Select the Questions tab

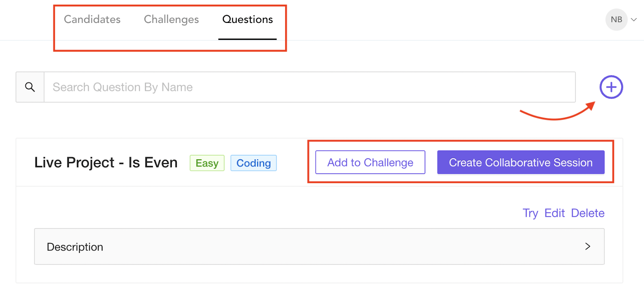coord(248,19)
